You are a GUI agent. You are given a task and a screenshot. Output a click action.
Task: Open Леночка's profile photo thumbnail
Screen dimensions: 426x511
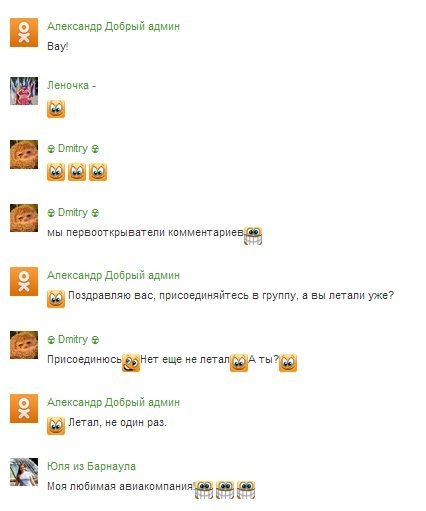(x=24, y=91)
